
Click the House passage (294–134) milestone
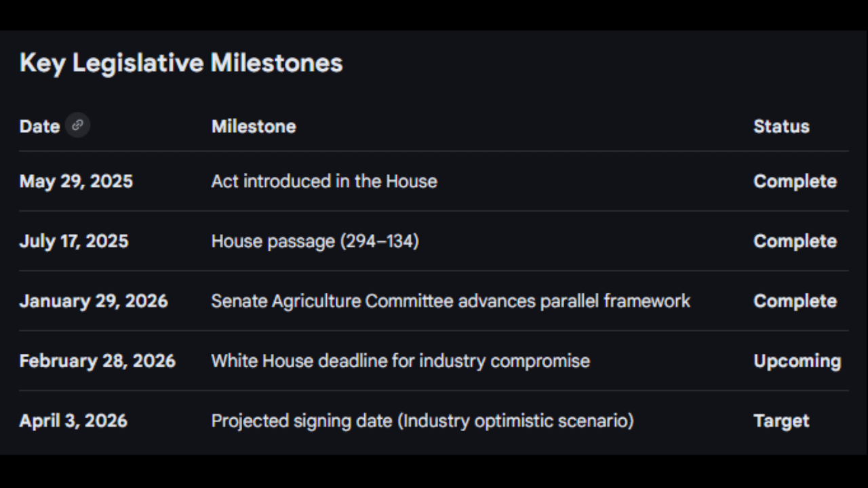click(x=315, y=241)
